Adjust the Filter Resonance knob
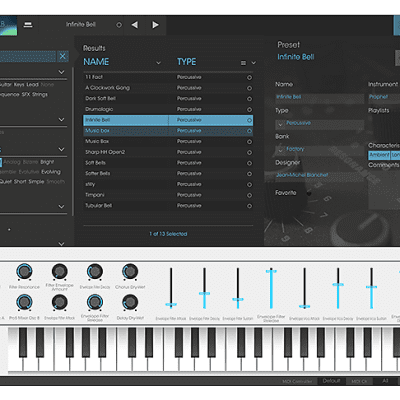 (24, 272)
